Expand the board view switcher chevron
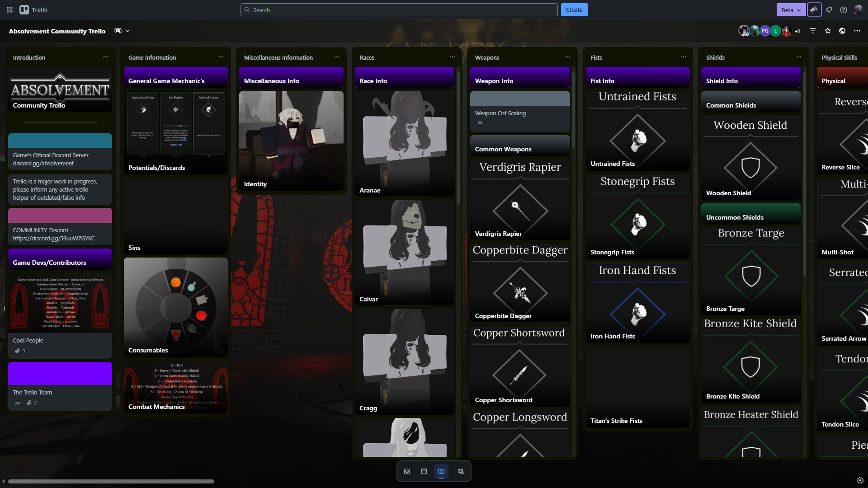This screenshot has width=868, height=488. point(127,31)
